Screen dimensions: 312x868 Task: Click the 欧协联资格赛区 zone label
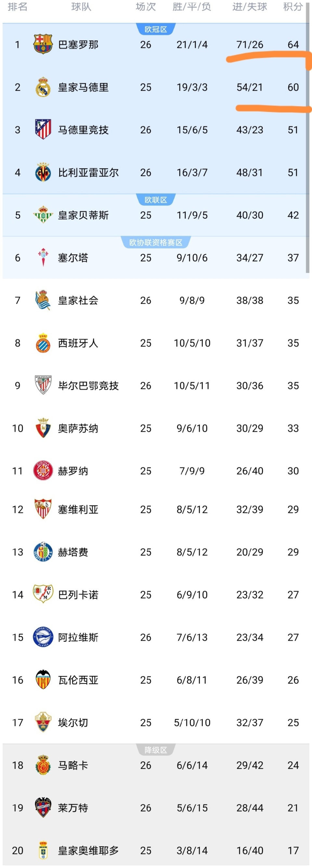(x=155, y=242)
